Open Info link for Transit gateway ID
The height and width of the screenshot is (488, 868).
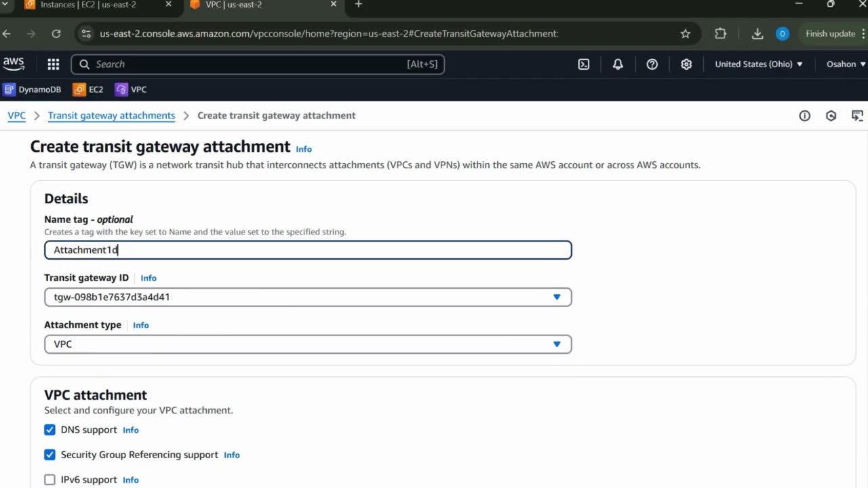tap(149, 278)
